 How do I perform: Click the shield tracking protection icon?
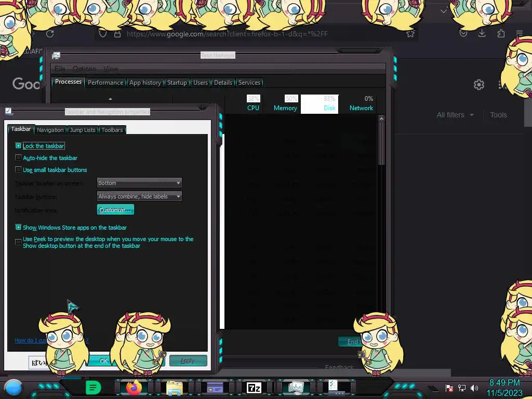coord(103,34)
